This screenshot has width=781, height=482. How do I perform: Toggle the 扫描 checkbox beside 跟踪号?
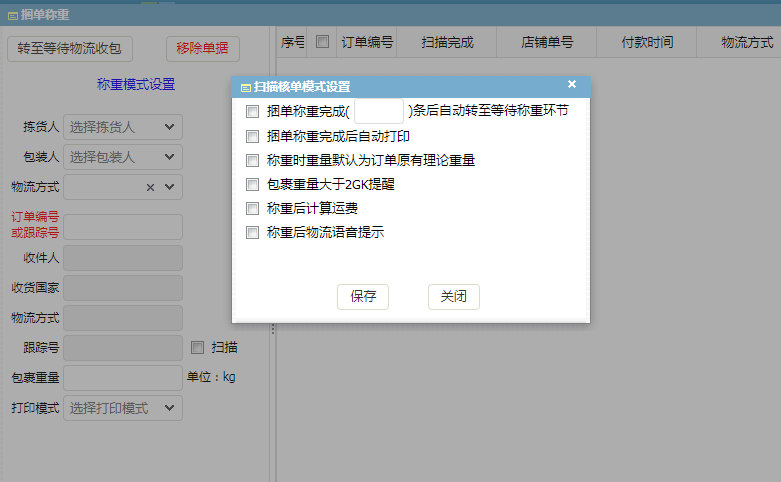[197, 347]
